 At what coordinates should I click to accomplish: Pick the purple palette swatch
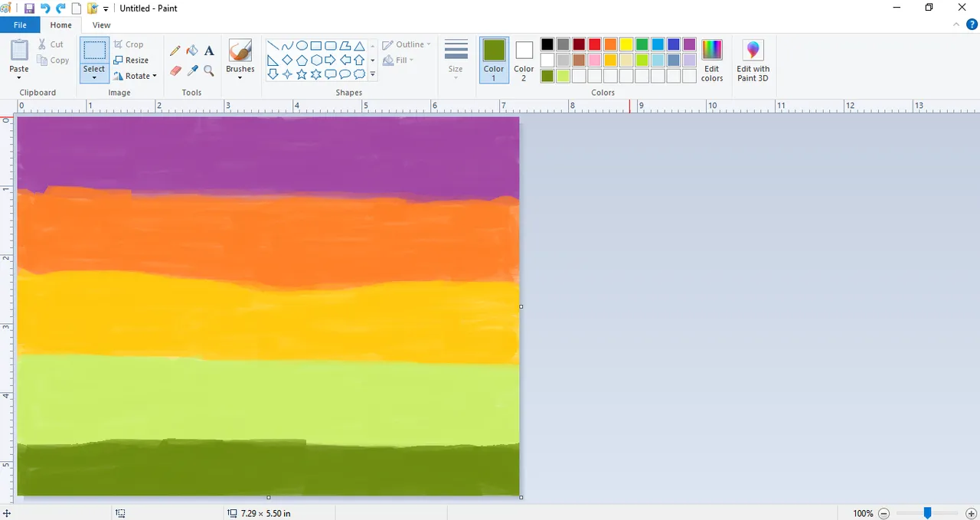[x=689, y=44]
